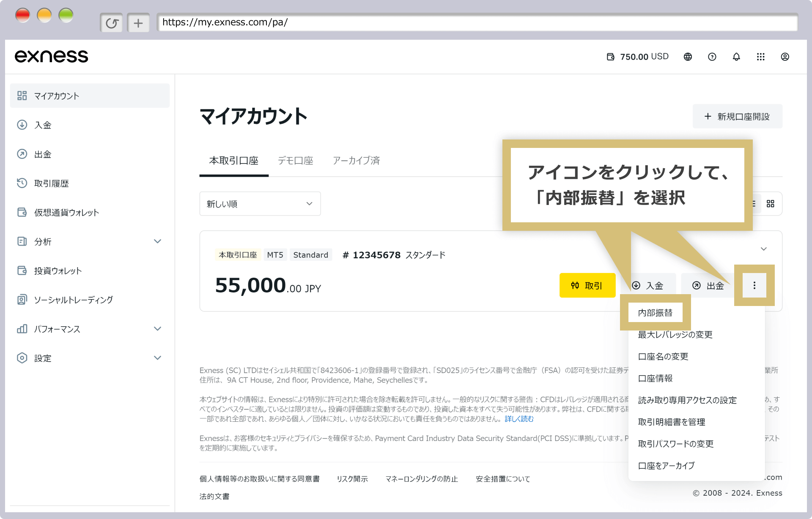
Task: Select 内部振替 from the menu
Action: tap(655, 313)
